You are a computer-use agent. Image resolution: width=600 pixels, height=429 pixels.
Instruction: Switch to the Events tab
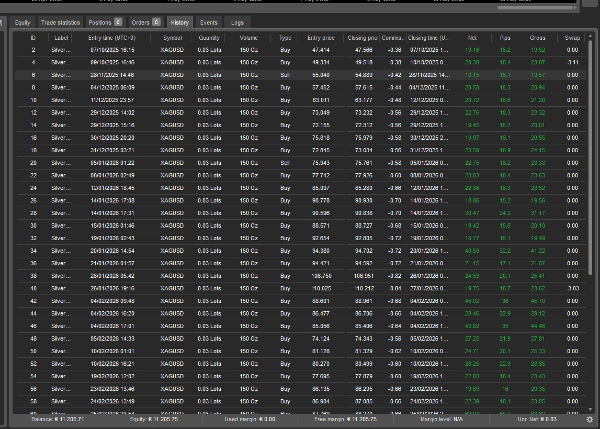[x=209, y=23]
